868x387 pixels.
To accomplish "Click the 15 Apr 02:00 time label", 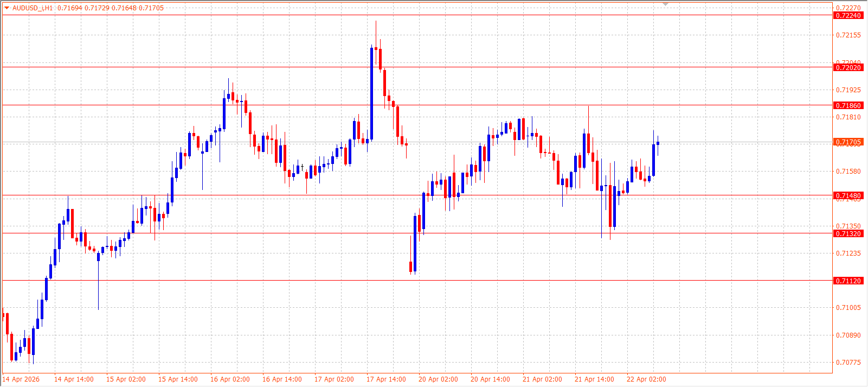I will click(126, 379).
